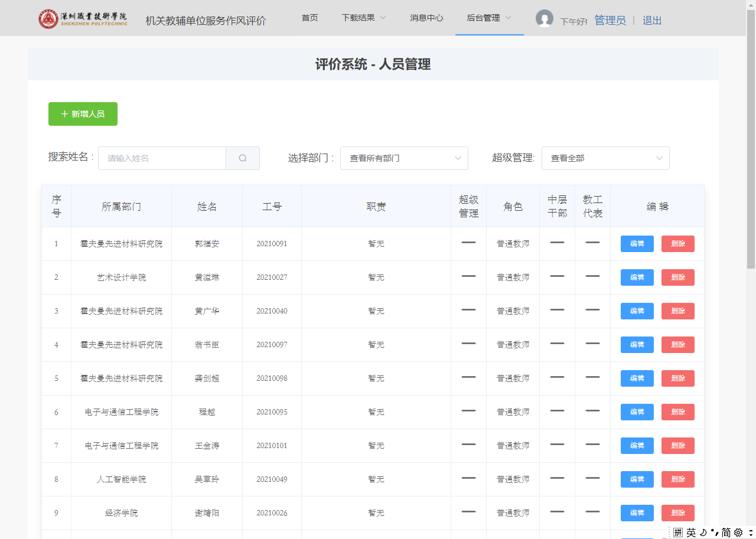Click the 工号 column header
Viewport: 756px width, 539px height.
click(272, 207)
